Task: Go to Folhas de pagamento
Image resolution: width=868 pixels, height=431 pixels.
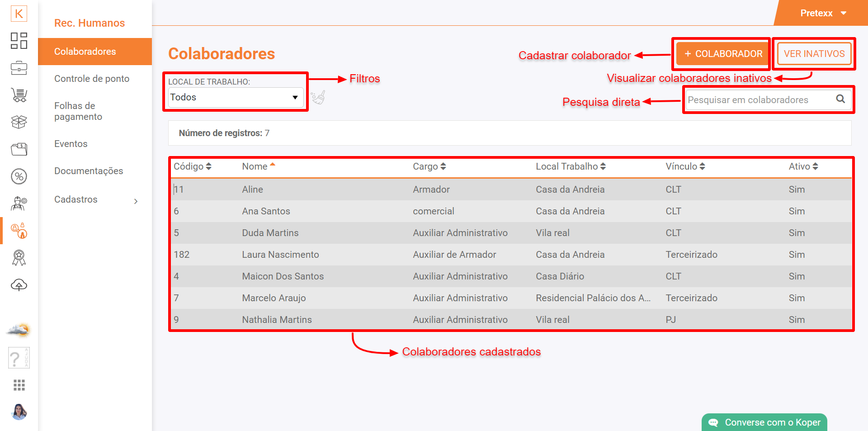Action: pyautogui.click(x=78, y=111)
